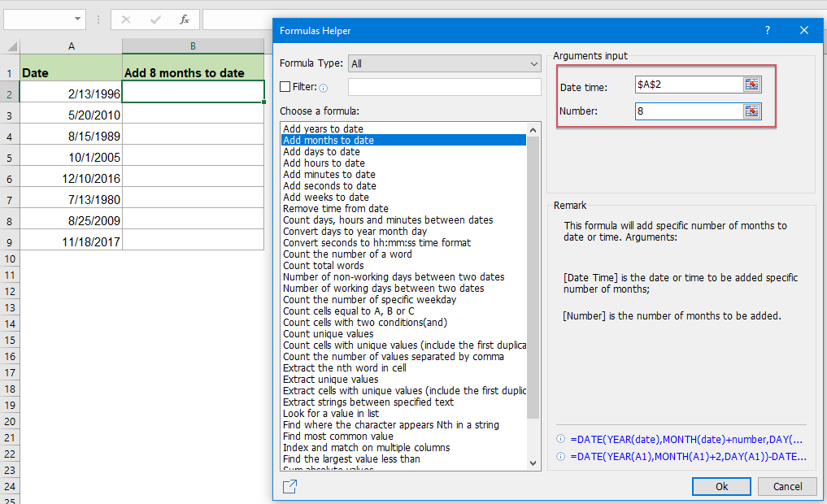Click the info icon before the DATE(YEAR(date)) formula
Image resolution: width=827 pixels, height=504 pixels.
pos(559,439)
